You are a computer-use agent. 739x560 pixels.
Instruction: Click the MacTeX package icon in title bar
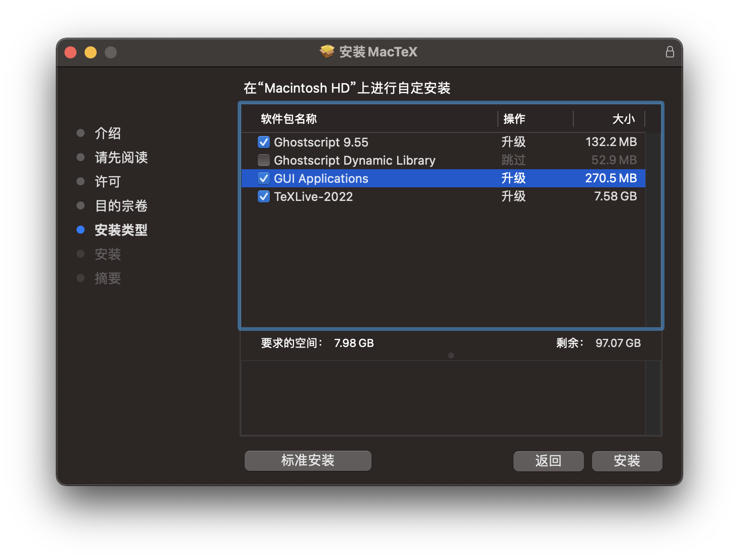click(327, 51)
